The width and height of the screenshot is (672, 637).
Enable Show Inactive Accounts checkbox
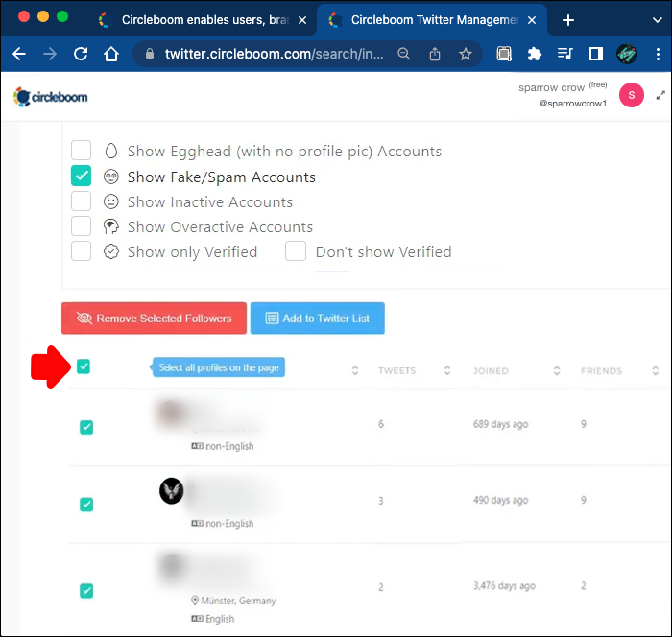(x=81, y=201)
